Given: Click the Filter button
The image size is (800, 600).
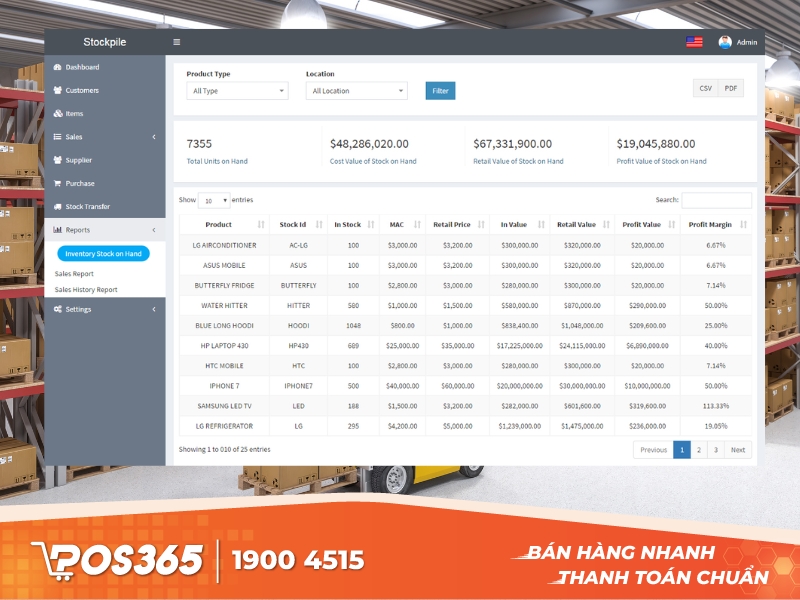Looking at the screenshot, I should [x=440, y=90].
